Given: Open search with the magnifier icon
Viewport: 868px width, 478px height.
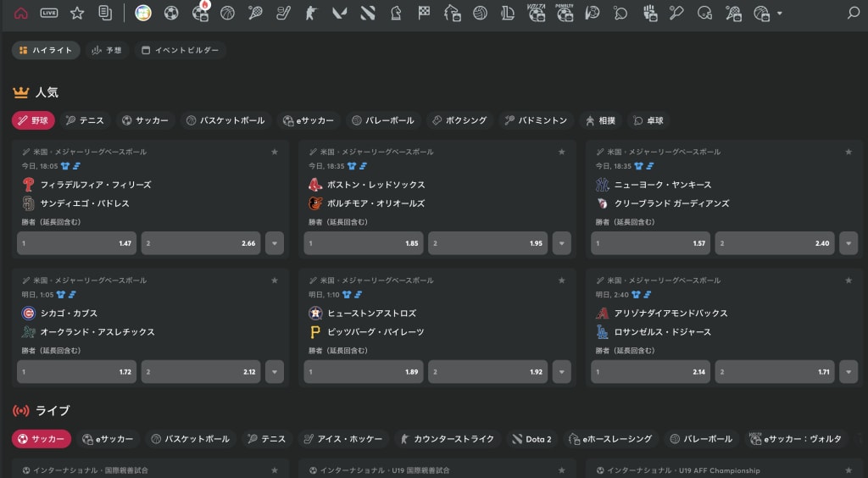Looking at the screenshot, I should tap(854, 13).
